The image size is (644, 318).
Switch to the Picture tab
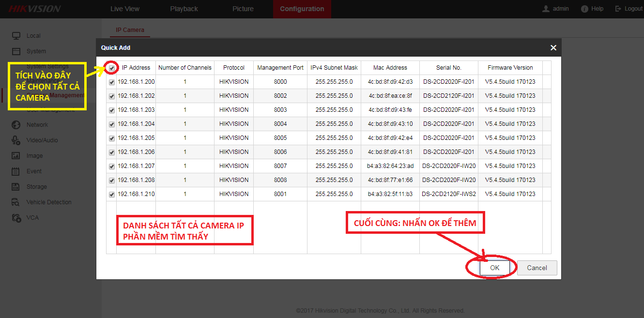tap(243, 9)
